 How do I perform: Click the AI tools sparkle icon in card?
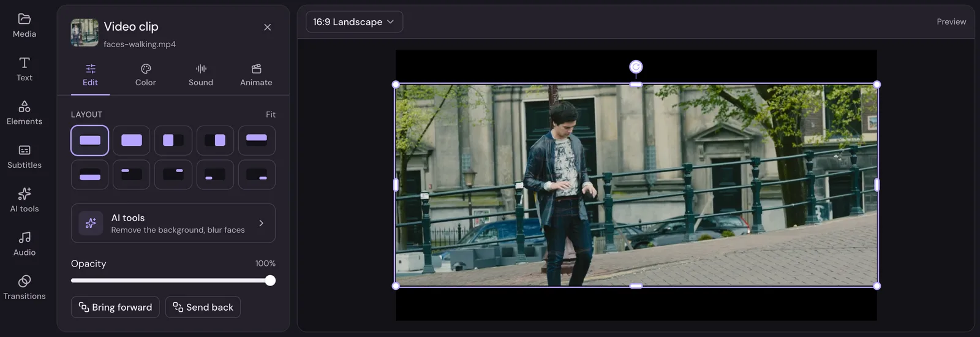(x=91, y=223)
